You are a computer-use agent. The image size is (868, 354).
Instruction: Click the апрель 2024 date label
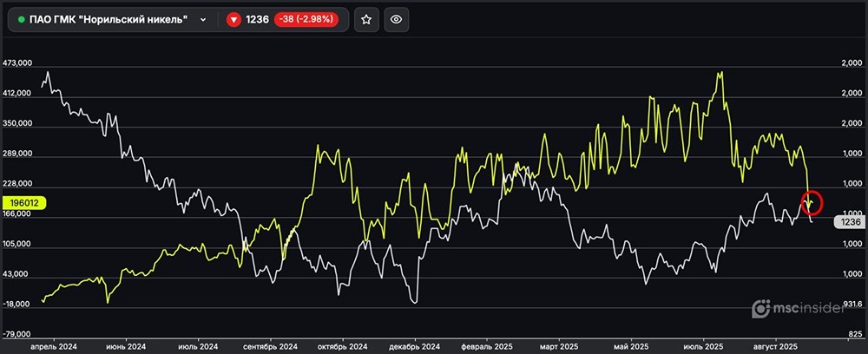coord(54,346)
